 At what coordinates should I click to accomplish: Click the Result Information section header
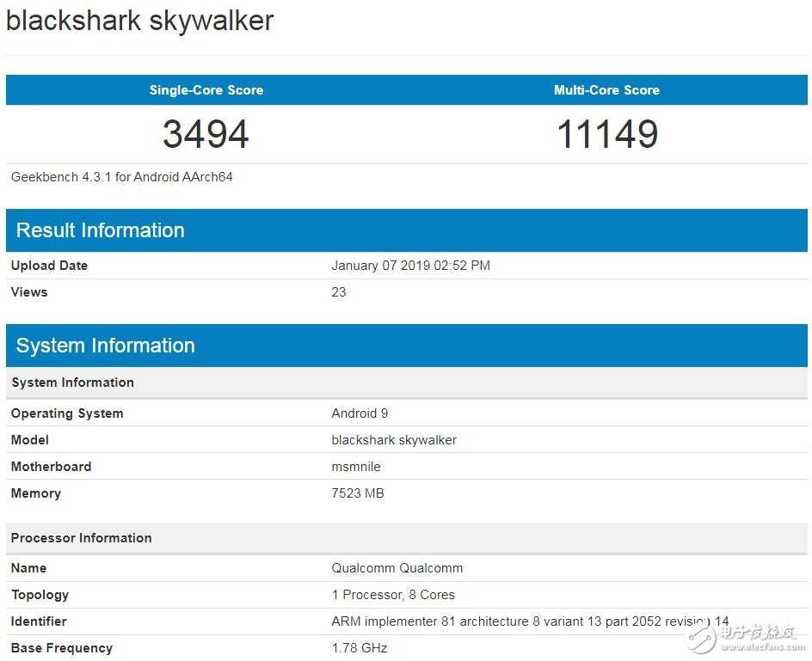pos(101,230)
